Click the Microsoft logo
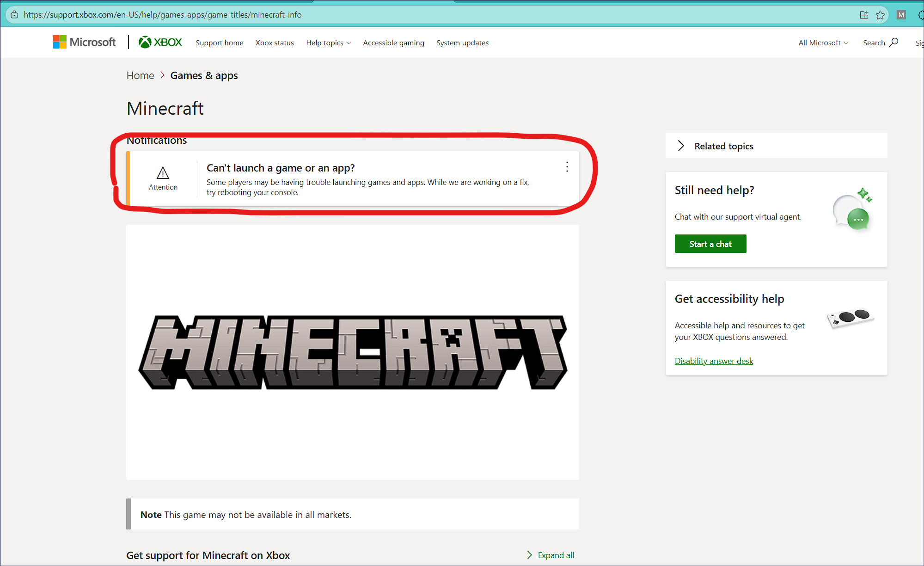Image resolution: width=924 pixels, height=566 pixels. click(84, 42)
